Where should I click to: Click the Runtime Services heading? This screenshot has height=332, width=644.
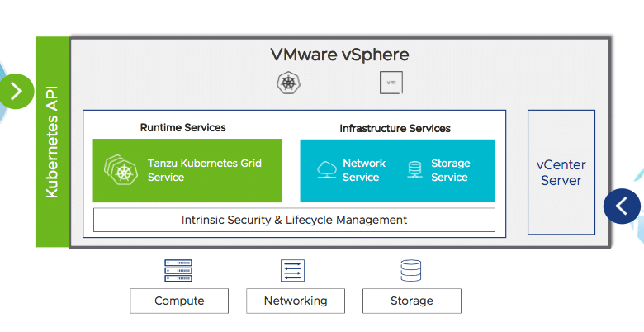(x=182, y=127)
